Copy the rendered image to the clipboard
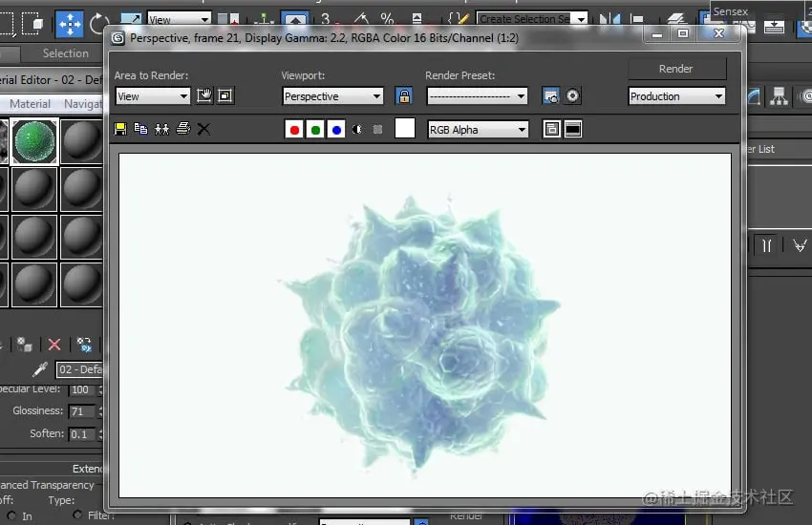The image size is (812, 525). click(x=140, y=129)
